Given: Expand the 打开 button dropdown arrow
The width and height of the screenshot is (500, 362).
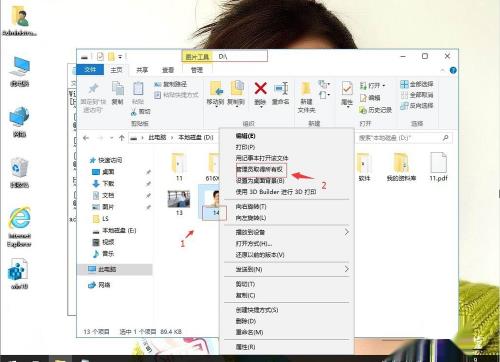Looking at the screenshot, I should 384,86.
